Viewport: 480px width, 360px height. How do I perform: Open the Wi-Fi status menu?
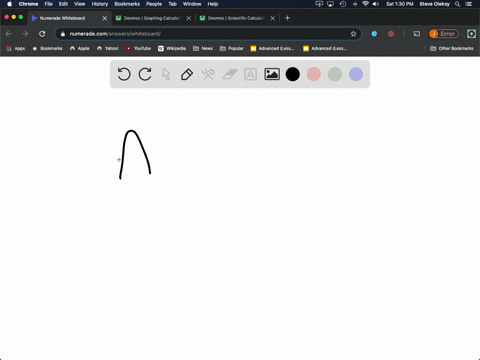(365, 4)
